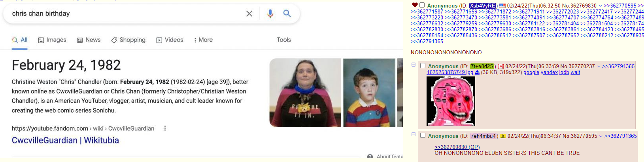Switch to the Images search tab

(52, 40)
